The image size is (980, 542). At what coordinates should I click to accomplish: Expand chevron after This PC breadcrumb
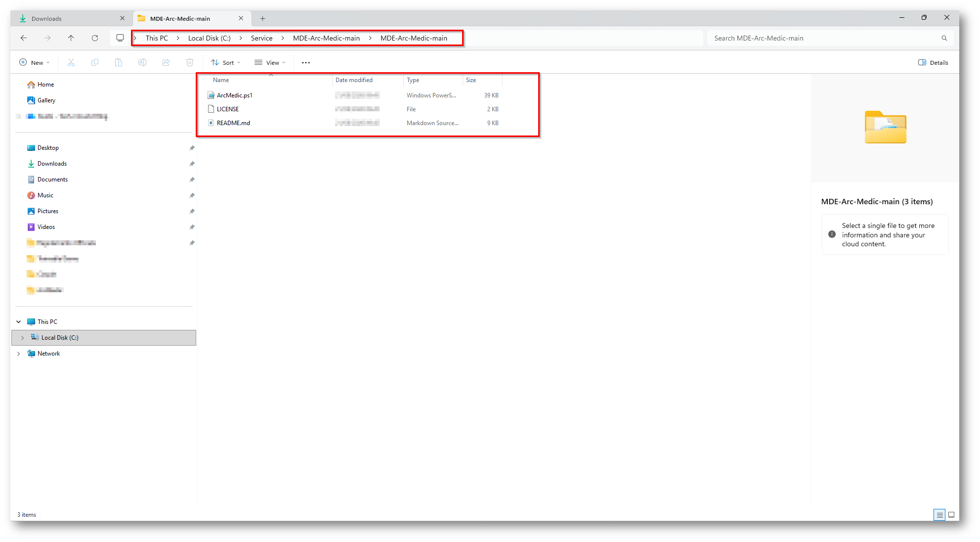pyautogui.click(x=178, y=38)
